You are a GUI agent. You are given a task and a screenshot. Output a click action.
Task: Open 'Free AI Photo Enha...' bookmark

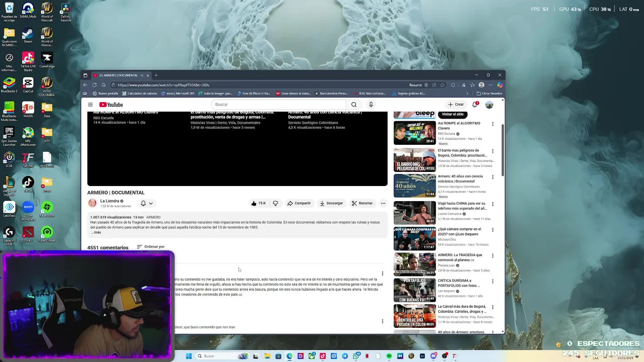click(253, 94)
